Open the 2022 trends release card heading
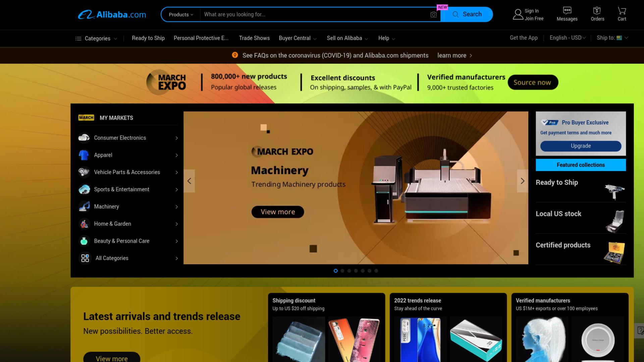This screenshot has height=362, width=644. [418, 301]
